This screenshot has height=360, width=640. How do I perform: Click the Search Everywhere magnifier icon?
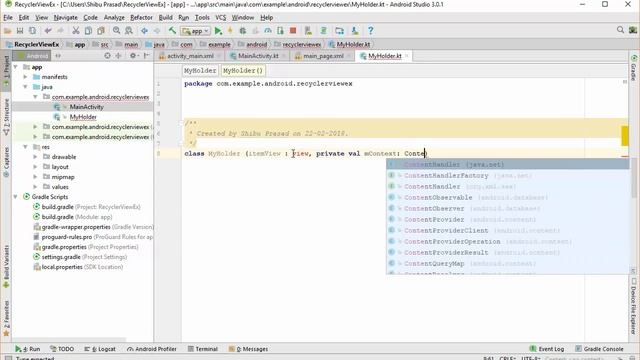tap(620, 30)
